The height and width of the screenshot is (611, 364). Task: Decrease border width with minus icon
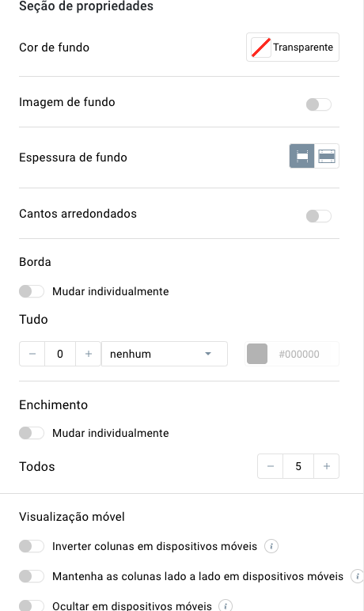pyautogui.click(x=32, y=354)
